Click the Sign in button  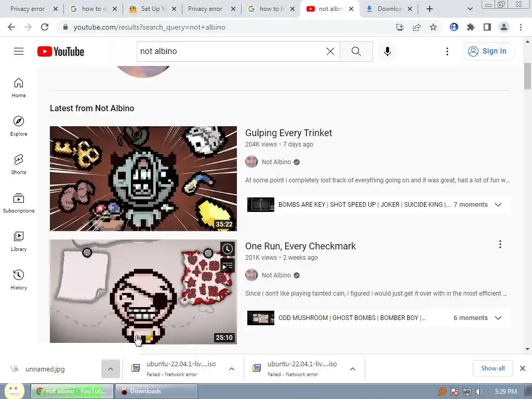coord(488,51)
